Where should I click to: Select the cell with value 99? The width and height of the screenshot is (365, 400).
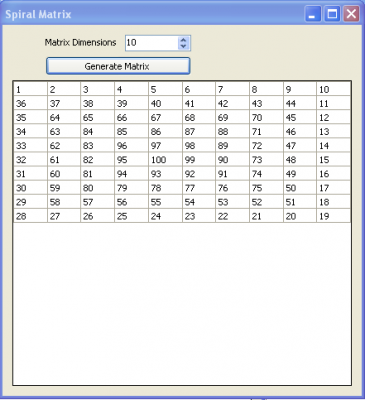[199, 160]
